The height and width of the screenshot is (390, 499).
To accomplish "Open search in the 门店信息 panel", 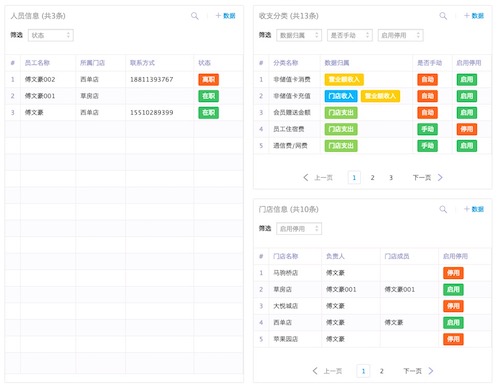I will [443, 209].
